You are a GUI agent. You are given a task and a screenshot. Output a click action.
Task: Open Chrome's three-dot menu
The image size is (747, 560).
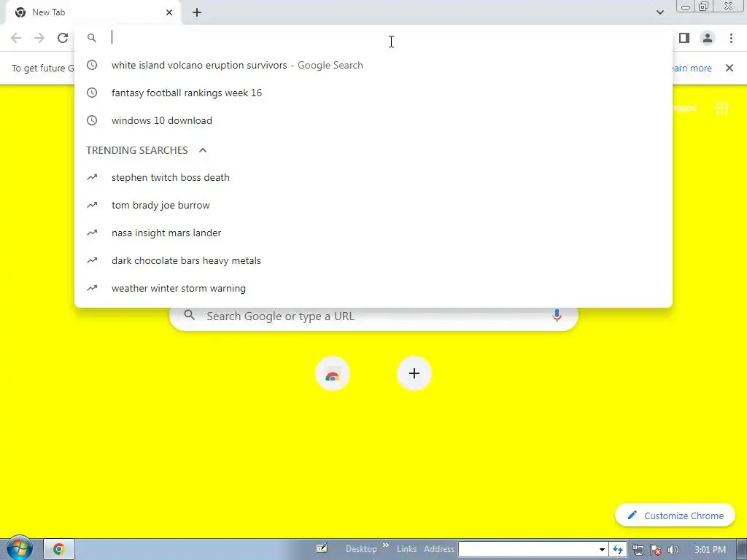pyautogui.click(x=731, y=38)
